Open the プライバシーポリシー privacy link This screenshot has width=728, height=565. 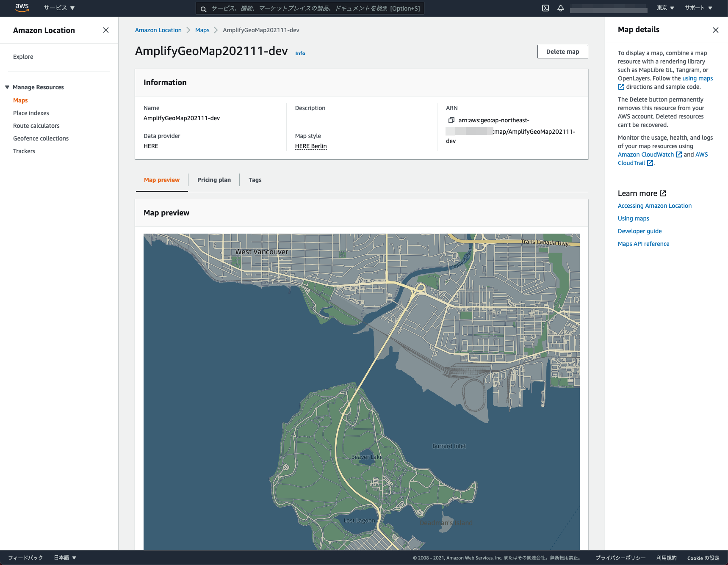(x=620, y=558)
